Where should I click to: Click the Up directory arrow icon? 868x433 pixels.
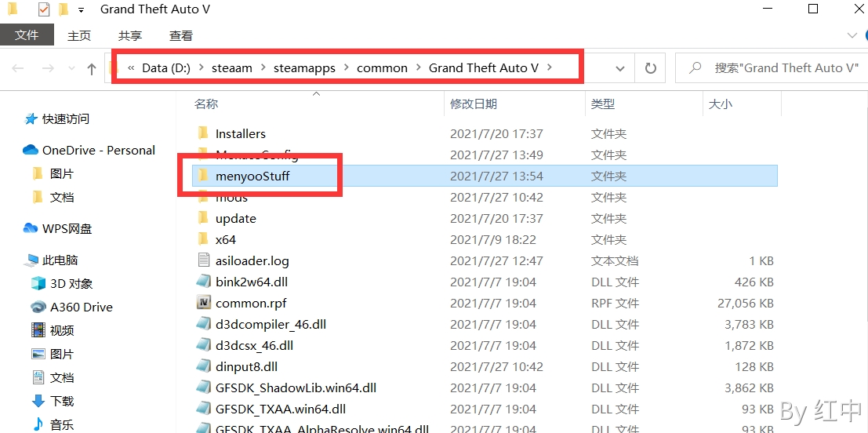pyautogui.click(x=92, y=69)
